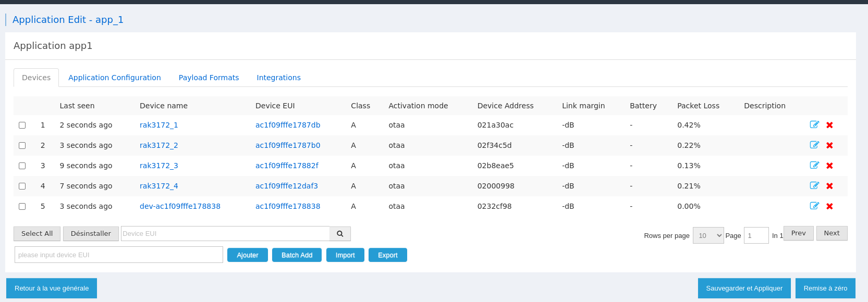Go to the Integrations tab
This screenshot has height=302, width=868.
(278, 78)
